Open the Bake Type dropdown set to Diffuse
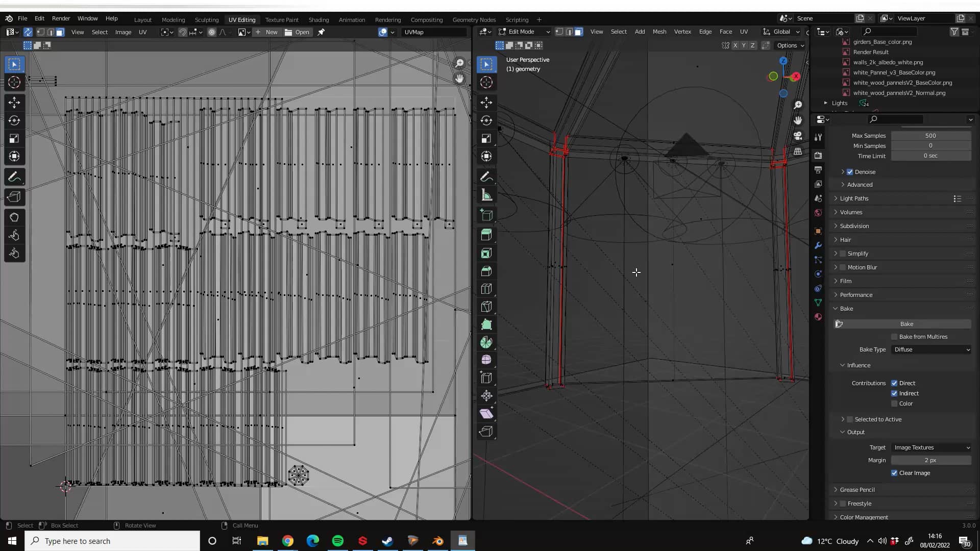The image size is (980, 551). click(x=931, y=349)
